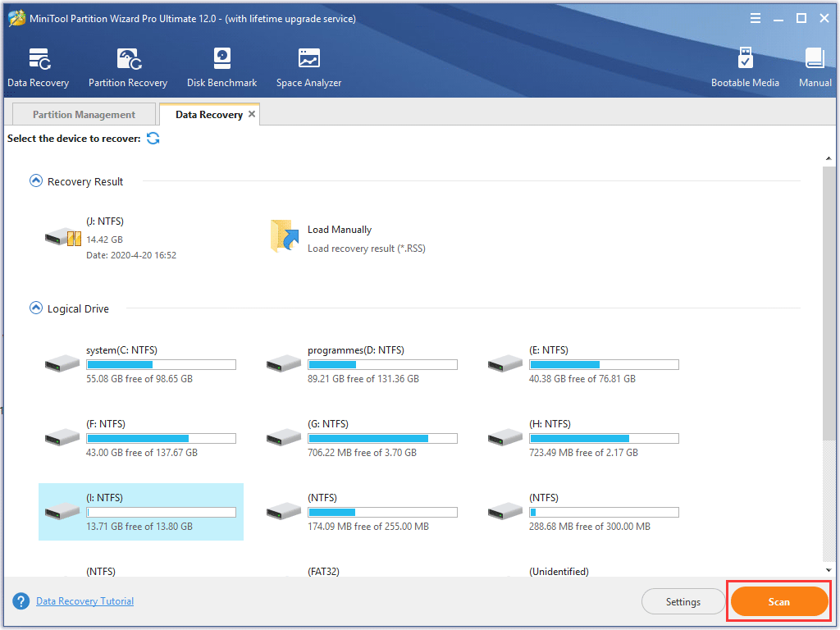Launch the Partition Recovery tool
The height and width of the screenshot is (630, 840).
[x=128, y=67]
